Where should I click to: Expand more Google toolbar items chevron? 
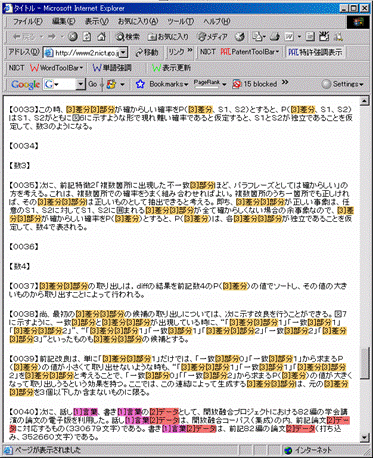tap(285, 82)
